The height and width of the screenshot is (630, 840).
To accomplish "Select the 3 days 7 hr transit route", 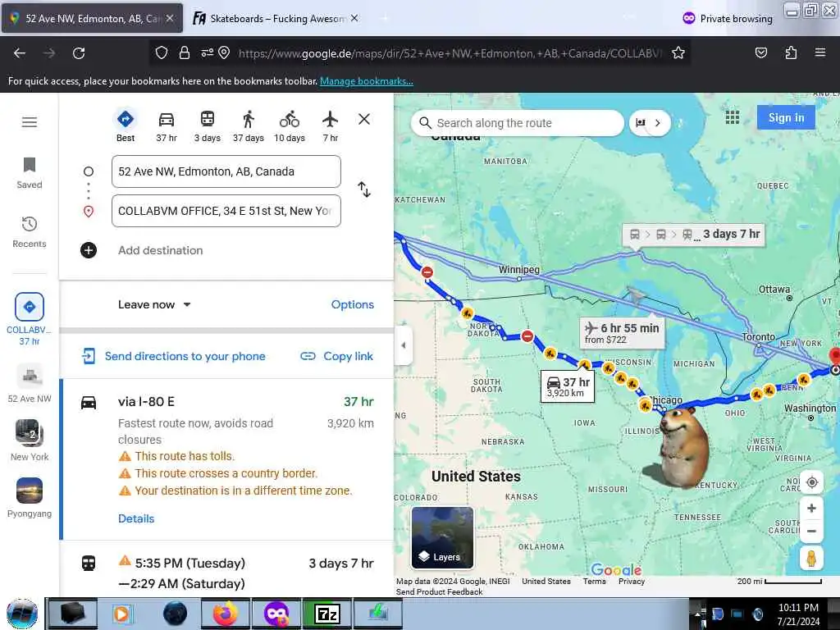I will point(227,573).
